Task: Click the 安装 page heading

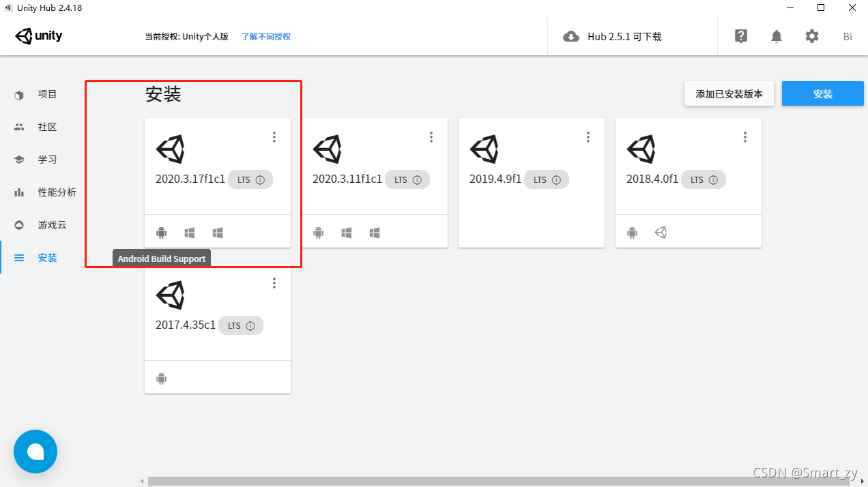Action: (x=163, y=94)
